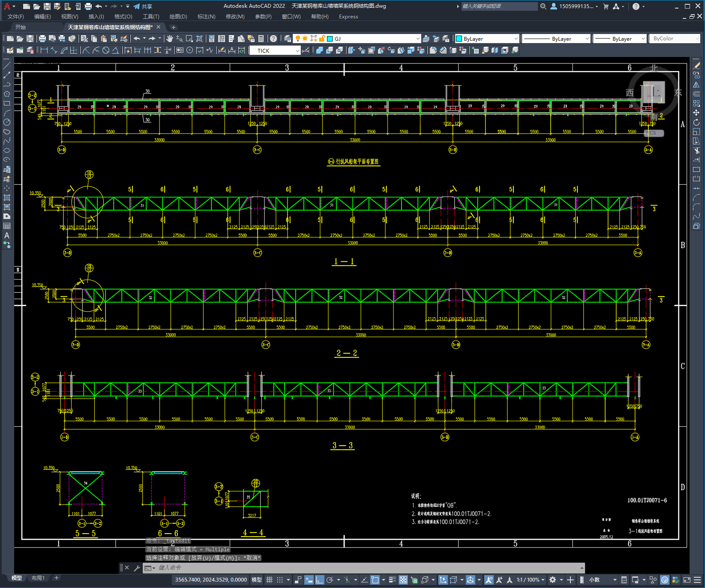
Task: Click the Tolerance dimension icon
Action: 180,50
